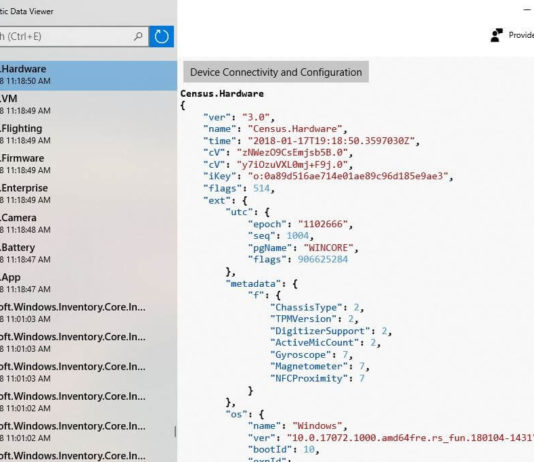Image resolution: width=534 pixels, height=462 pixels.
Task: Select the .Flighting event entry
Action: pos(88,134)
